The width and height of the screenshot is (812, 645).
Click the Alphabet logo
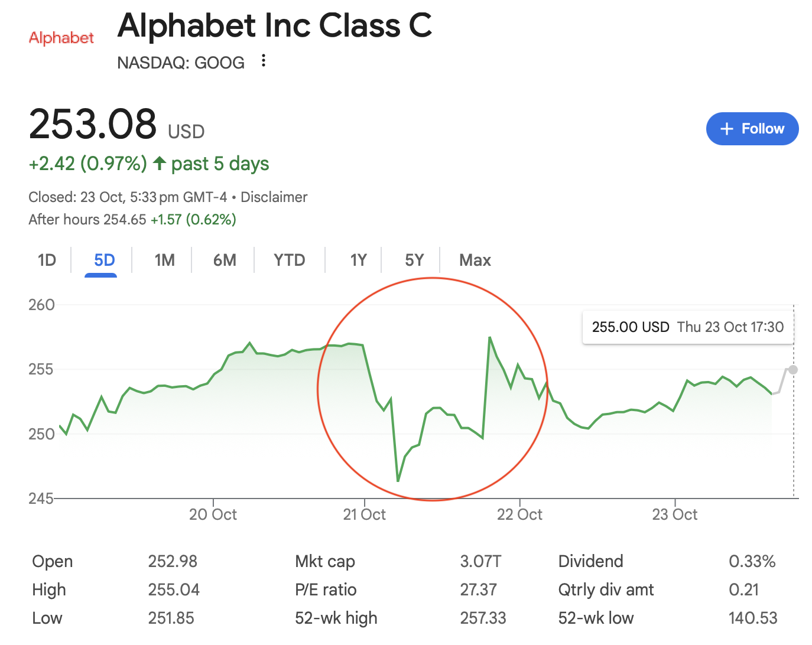coord(61,38)
